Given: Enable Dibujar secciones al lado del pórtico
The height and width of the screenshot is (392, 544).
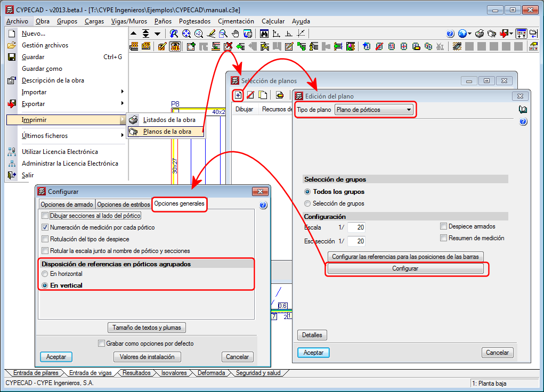Looking at the screenshot, I should click(45, 216).
